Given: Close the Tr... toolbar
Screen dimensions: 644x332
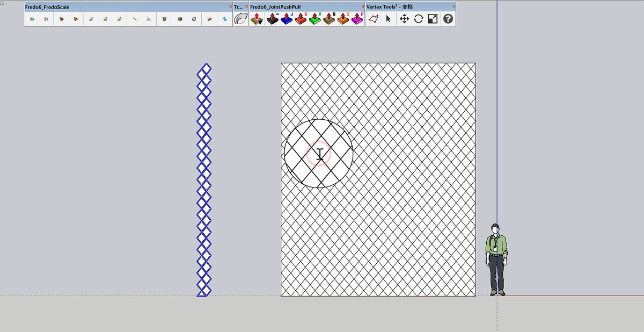Looking at the screenshot, I should [x=246, y=6].
